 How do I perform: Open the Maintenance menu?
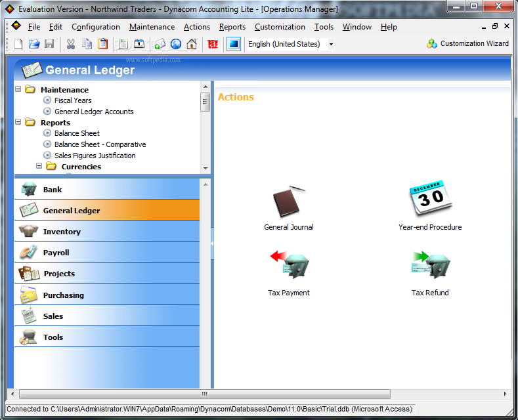tap(152, 27)
